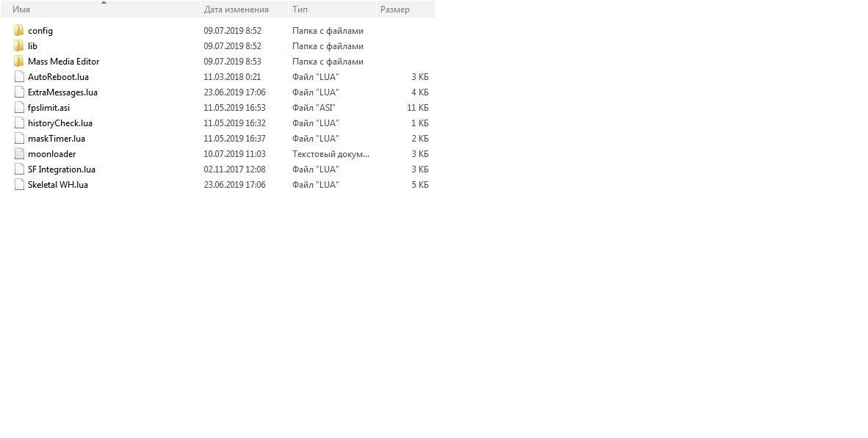Click the Mass Media Editor folder icon
This screenshot has height=438, width=868.
[19, 62]
